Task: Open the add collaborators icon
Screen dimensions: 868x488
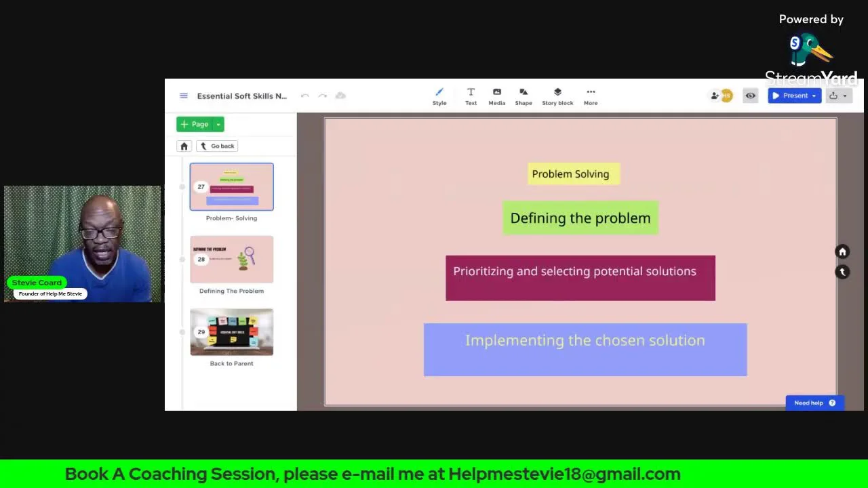Action: point(715,96)
